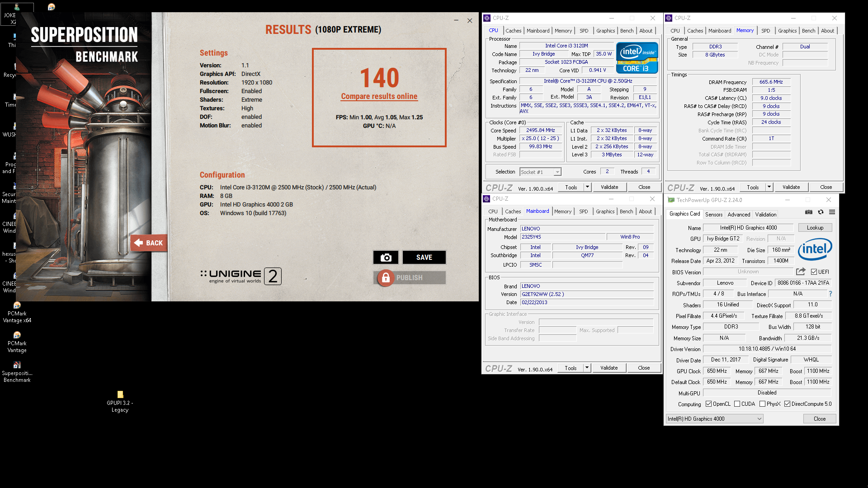Go back using the red BACK arrow
This screenshot has width=868, height=488.
149,243
